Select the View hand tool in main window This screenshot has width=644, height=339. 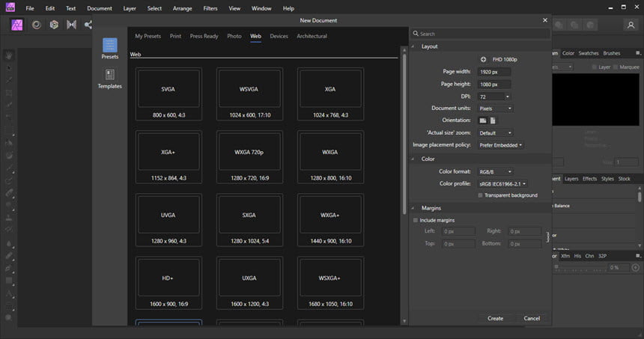9,55
